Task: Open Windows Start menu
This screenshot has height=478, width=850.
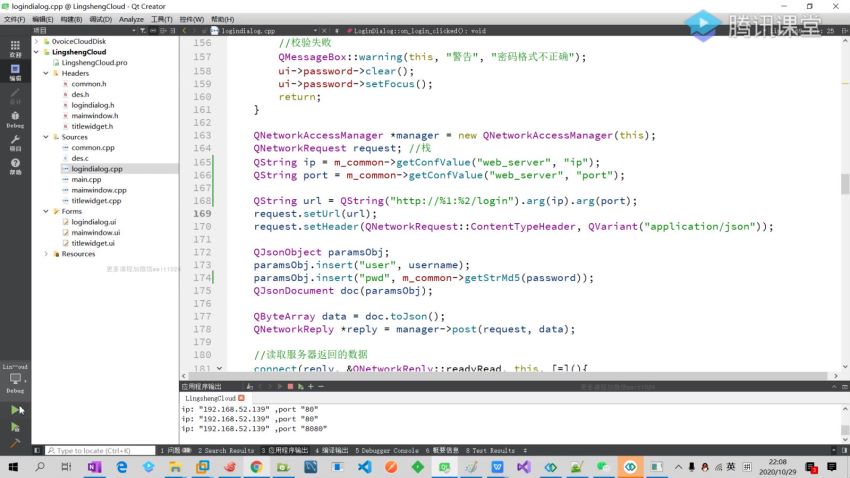Action: (x=13, y=467)
